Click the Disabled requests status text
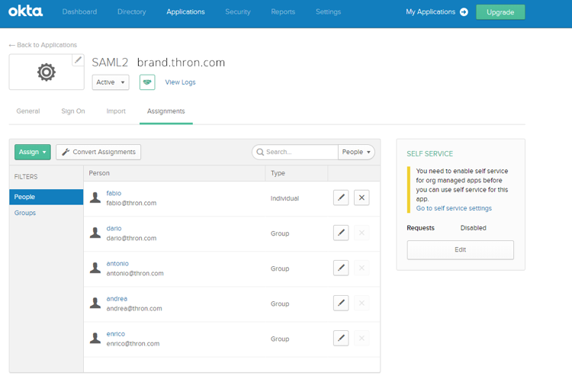This screenshot has width=572, height=392. click(x=473, y=228)
